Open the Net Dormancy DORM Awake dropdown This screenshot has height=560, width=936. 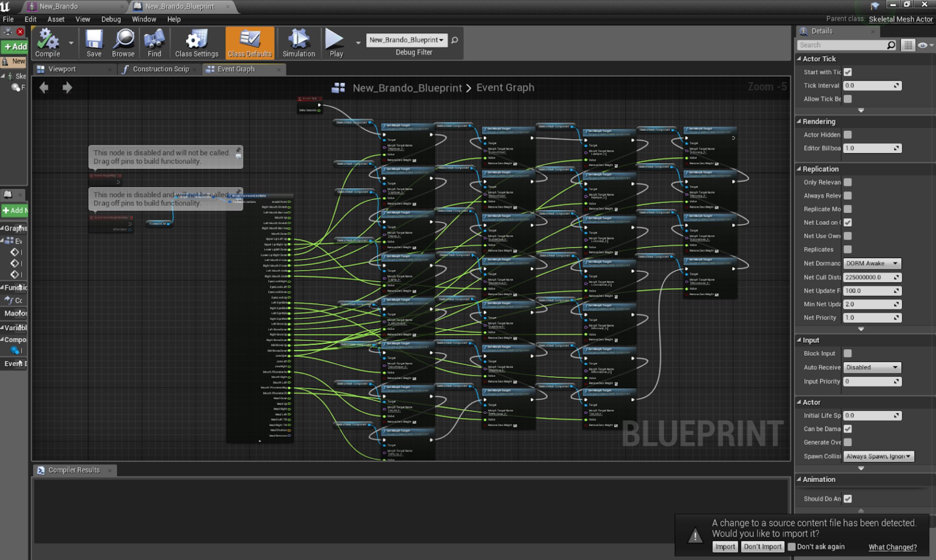[872, 263]
